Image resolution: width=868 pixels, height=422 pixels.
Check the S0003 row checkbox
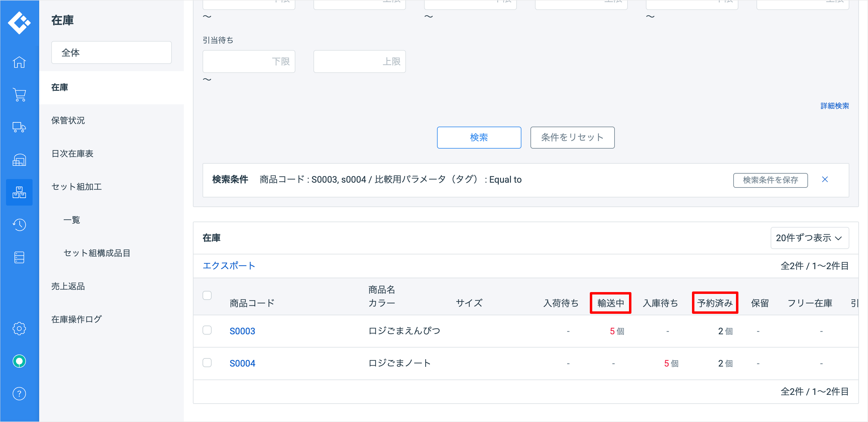207,330
